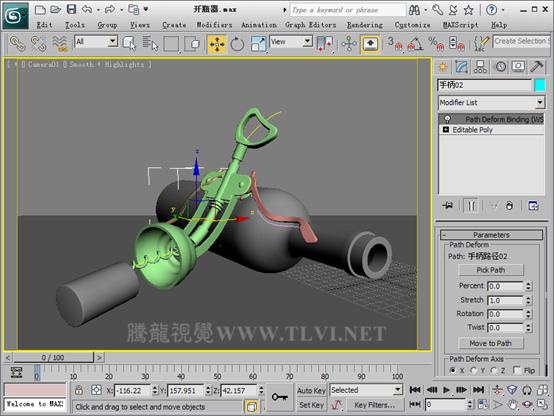Toggle Show End Result button
The image size is (554, 416).
471,205
